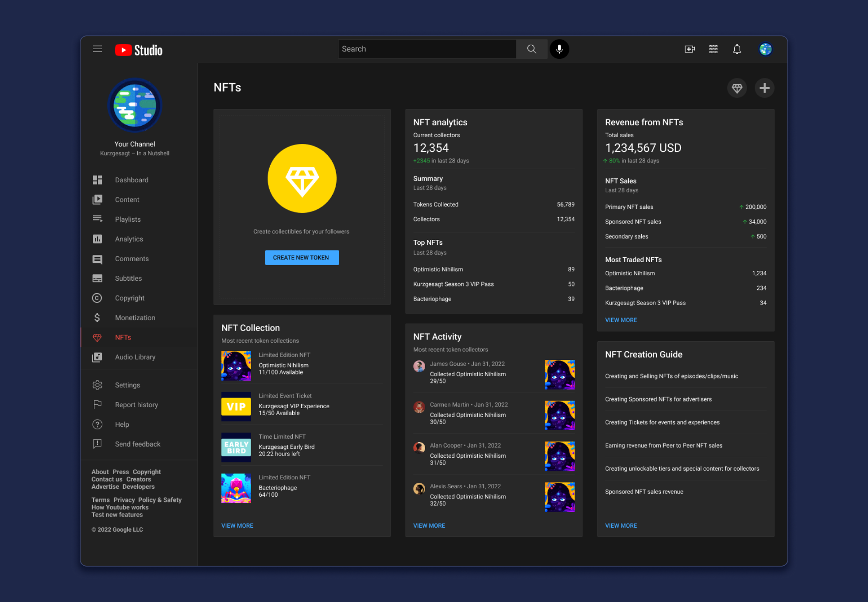Click the create video camera icon
The image size is (868, 602).
pos(690,49)
